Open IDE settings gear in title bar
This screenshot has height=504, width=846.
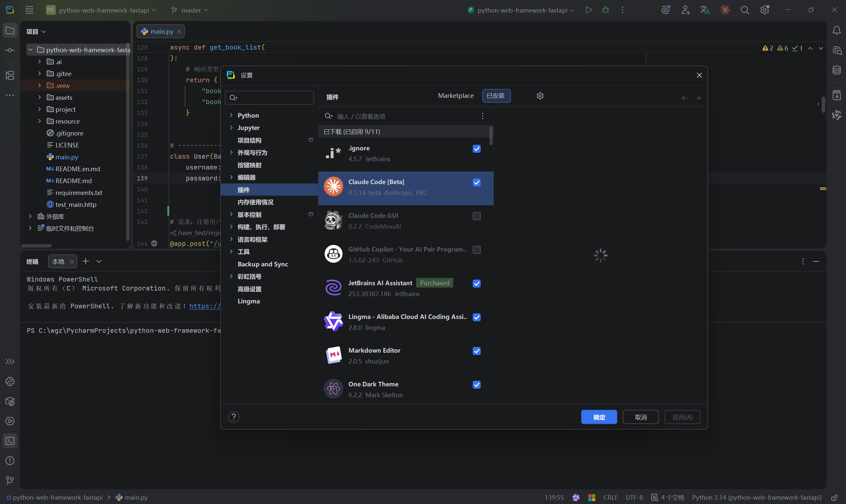(x=764, y=10)
